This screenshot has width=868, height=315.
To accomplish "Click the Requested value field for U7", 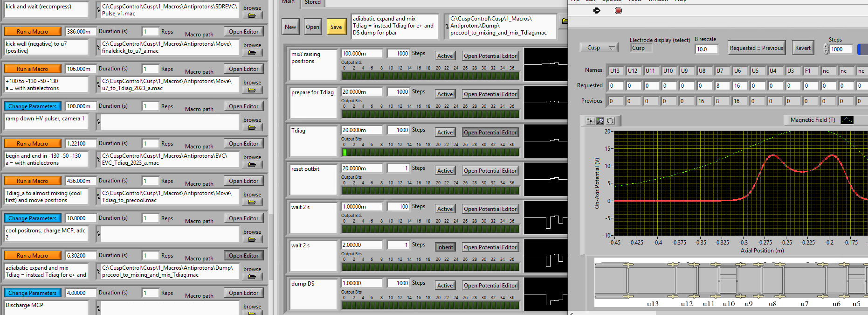I will pyautogui.click(x=722, y=85).
